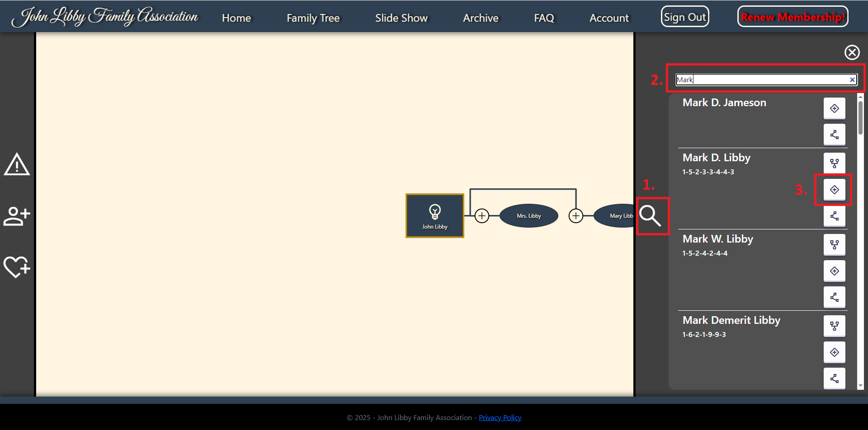The image size is (868, 430).
Task: Click the search input containing Mark
Action: click(x=766, y=79)
